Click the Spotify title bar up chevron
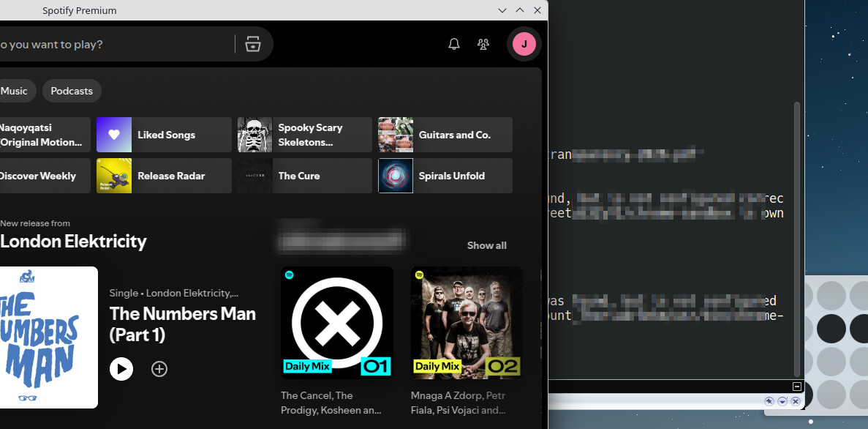868x429 pixels. point(520,10)
